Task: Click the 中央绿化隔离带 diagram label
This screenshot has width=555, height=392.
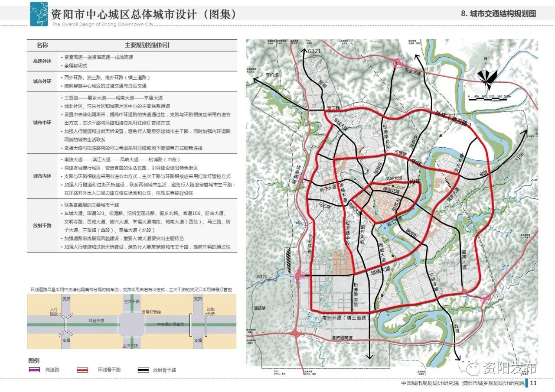Action: tap(170, 324)
